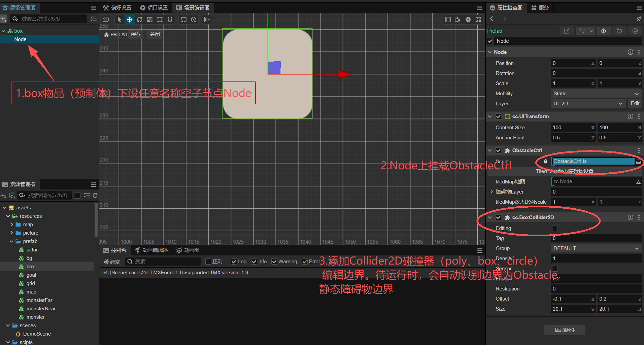
Task: Click the 2D view mode button
Action: (x=106, y=20)
